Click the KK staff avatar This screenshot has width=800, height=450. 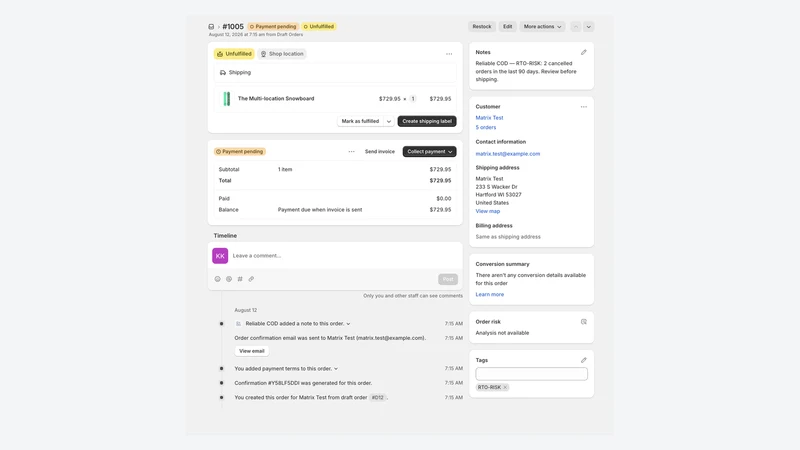[220, 256]
